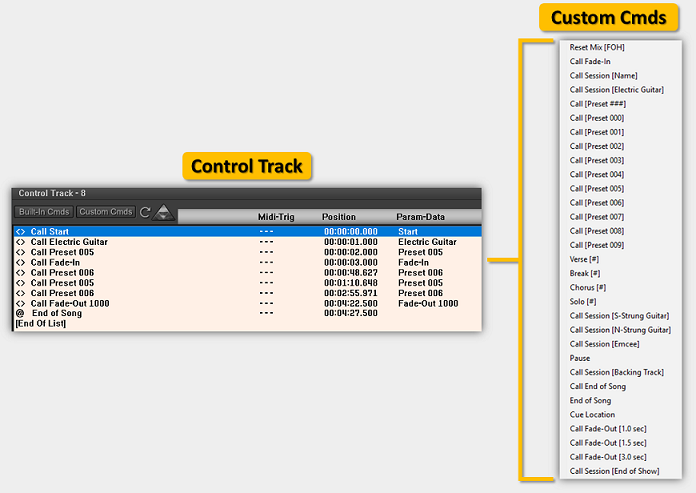Click the <> icon beside Call Fade-In row

(x=21, y=262)
